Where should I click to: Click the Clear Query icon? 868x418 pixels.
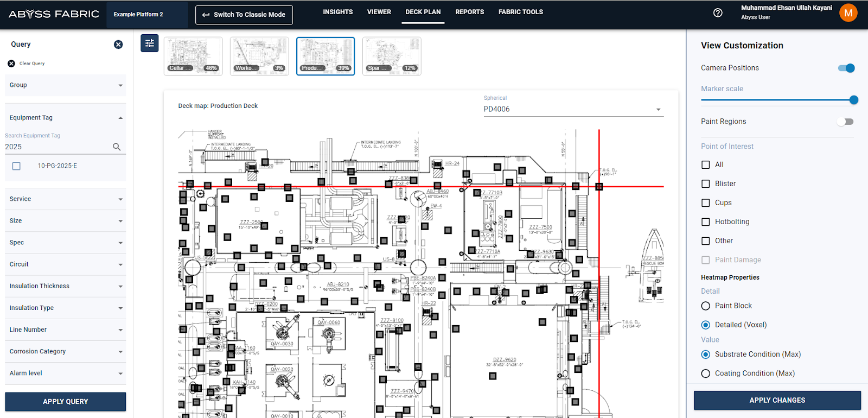tap(11, 64)
